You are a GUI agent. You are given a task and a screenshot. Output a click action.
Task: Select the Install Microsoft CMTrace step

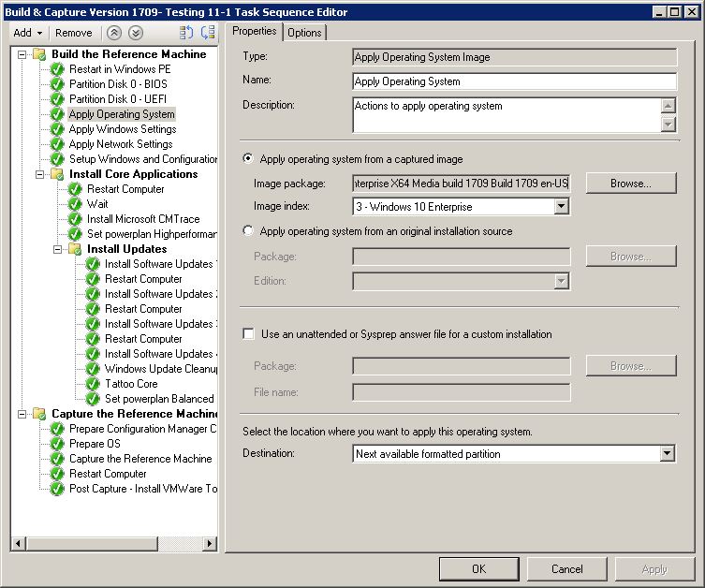[143, 219]
